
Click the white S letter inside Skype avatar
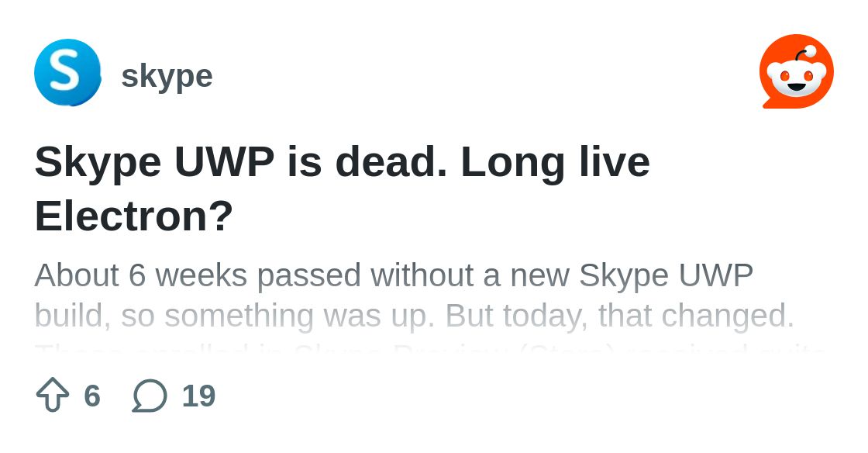66,71
